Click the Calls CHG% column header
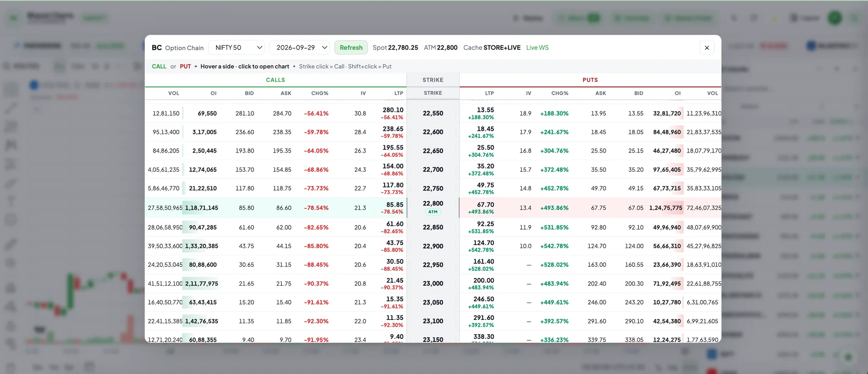 tap(320, 93)
